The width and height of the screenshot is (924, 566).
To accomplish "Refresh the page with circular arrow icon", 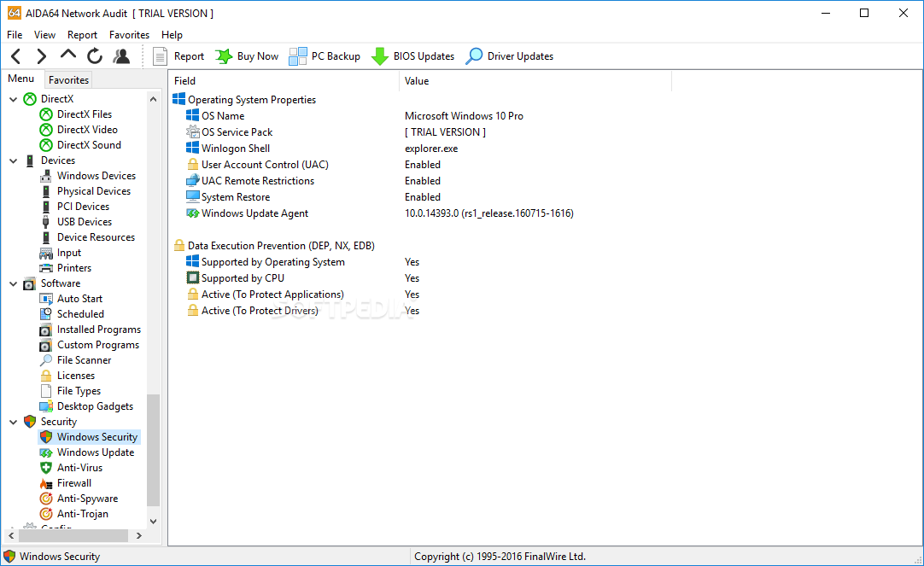I will (x=94, y=56).
